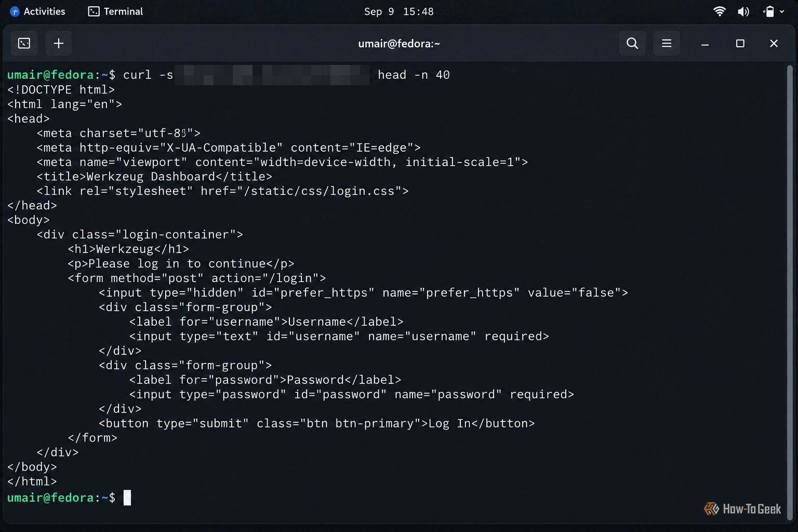Click the closing </form> tag line
Viewport: 798px width, 532px height.
92,438
